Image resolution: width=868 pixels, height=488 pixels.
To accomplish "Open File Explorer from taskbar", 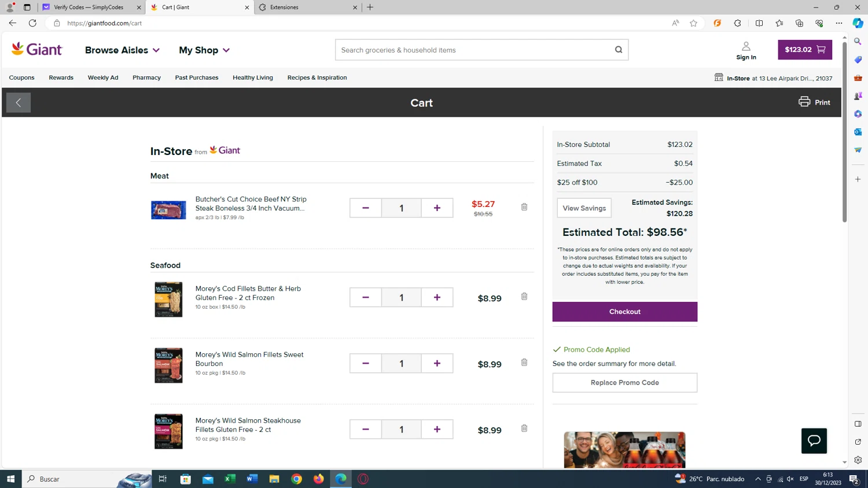I will pos(274,479).
